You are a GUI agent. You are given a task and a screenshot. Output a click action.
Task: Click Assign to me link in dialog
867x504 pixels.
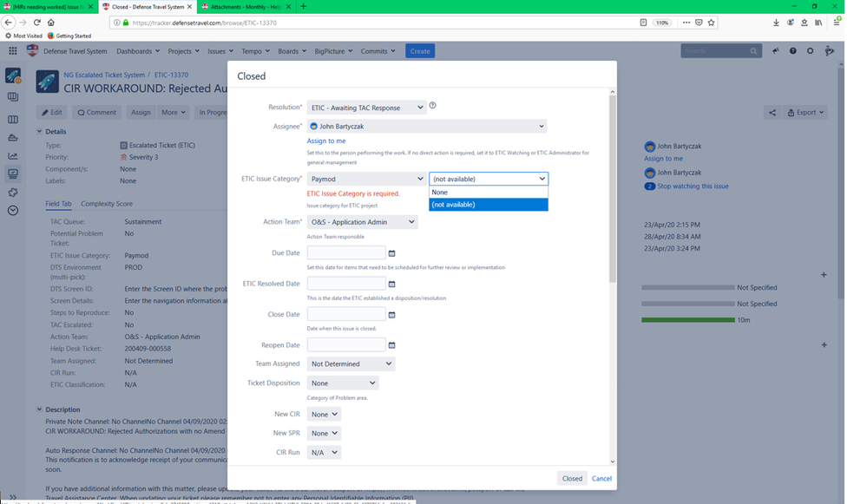coord(326,141)
